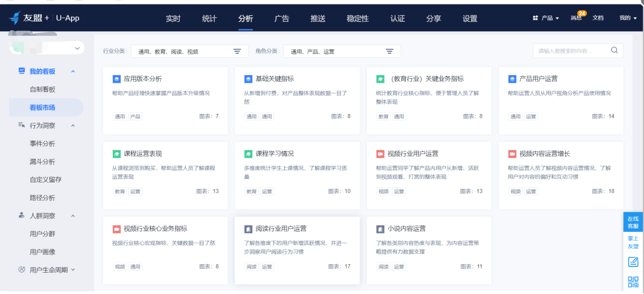The image size is (644, 294).
Task: Click the QR code icon
Action: coord(633,282)
